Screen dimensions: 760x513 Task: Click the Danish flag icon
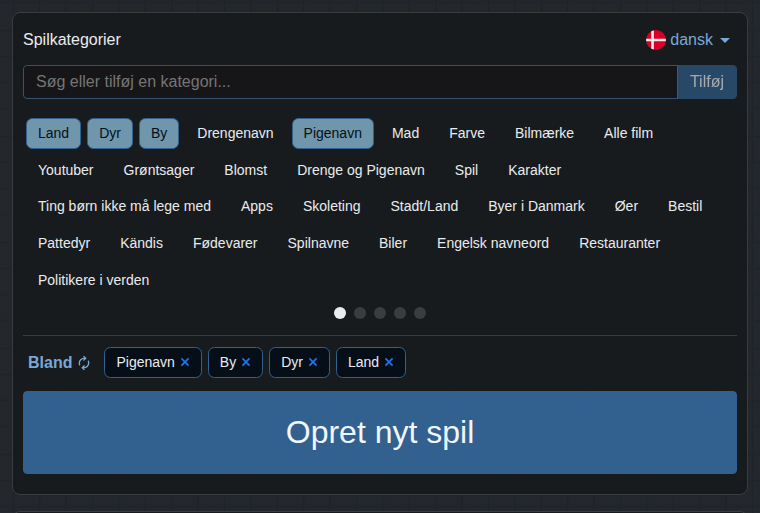tap(655, 40)
